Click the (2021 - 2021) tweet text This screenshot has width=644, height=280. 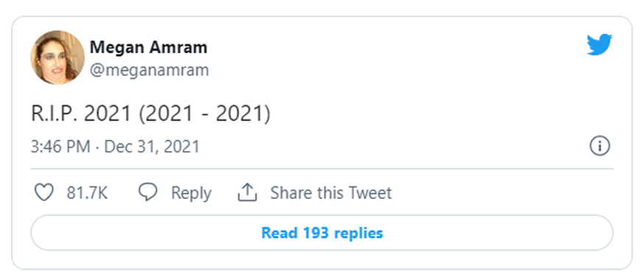click(204, 114)
